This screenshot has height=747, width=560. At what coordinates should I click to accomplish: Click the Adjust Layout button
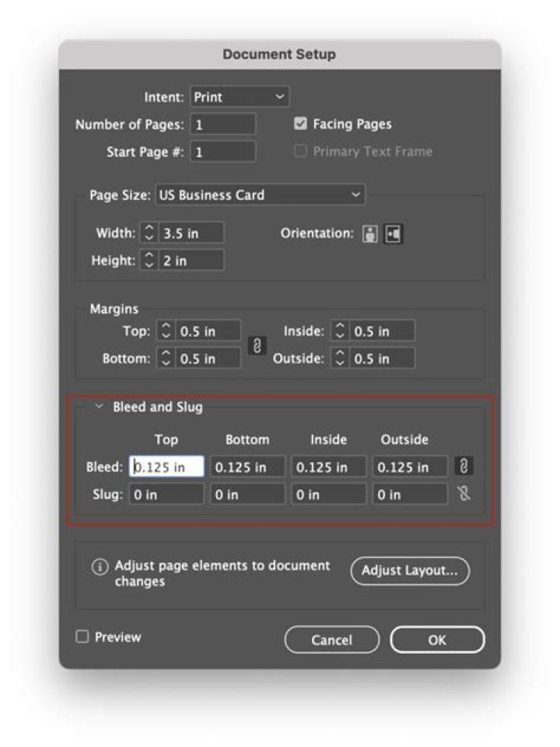(410, 570)
